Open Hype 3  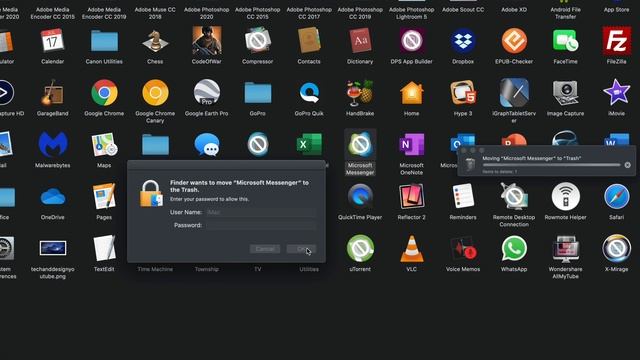(x=463, y=93)
